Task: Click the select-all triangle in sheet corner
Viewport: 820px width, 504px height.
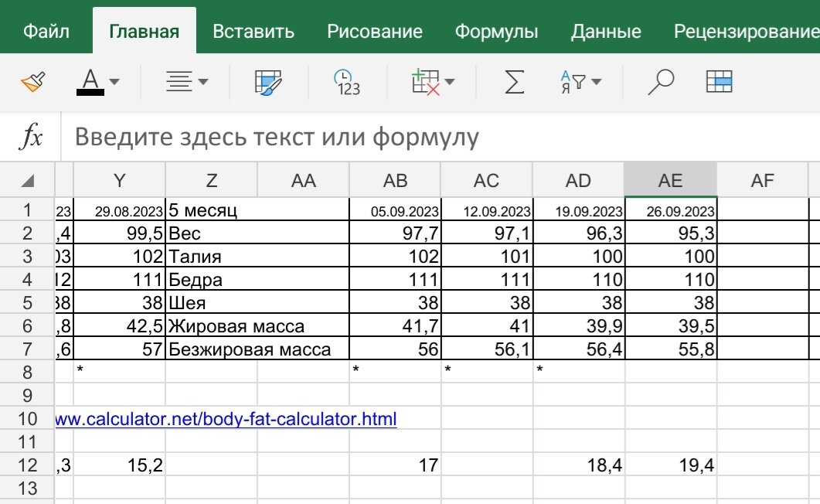Action: point(29,179)
